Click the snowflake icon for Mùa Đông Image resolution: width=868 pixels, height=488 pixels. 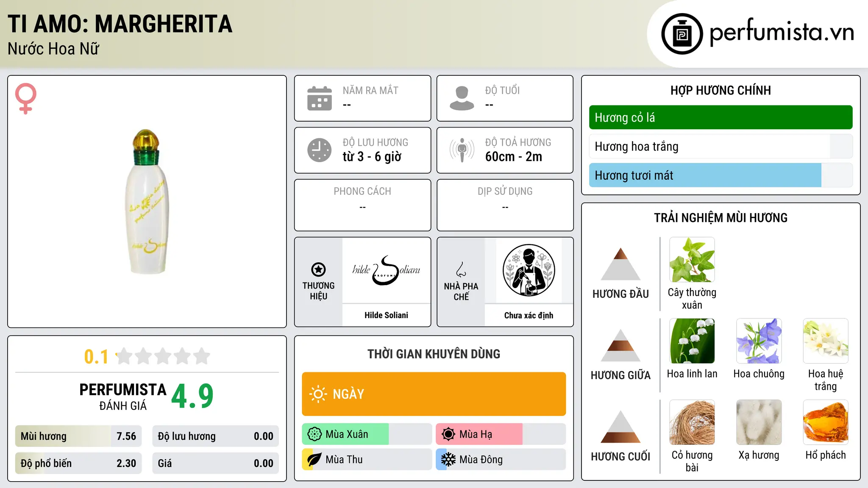[448, 460]
